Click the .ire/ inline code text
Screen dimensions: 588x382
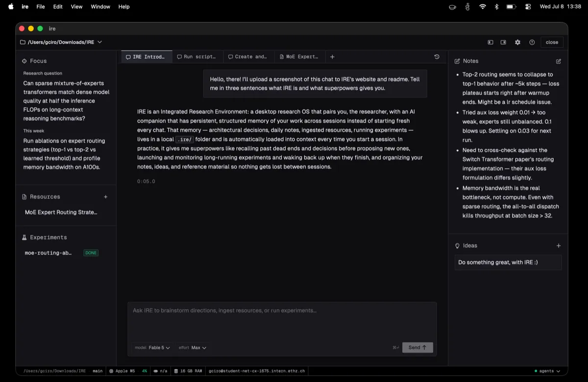click(184, 140)
